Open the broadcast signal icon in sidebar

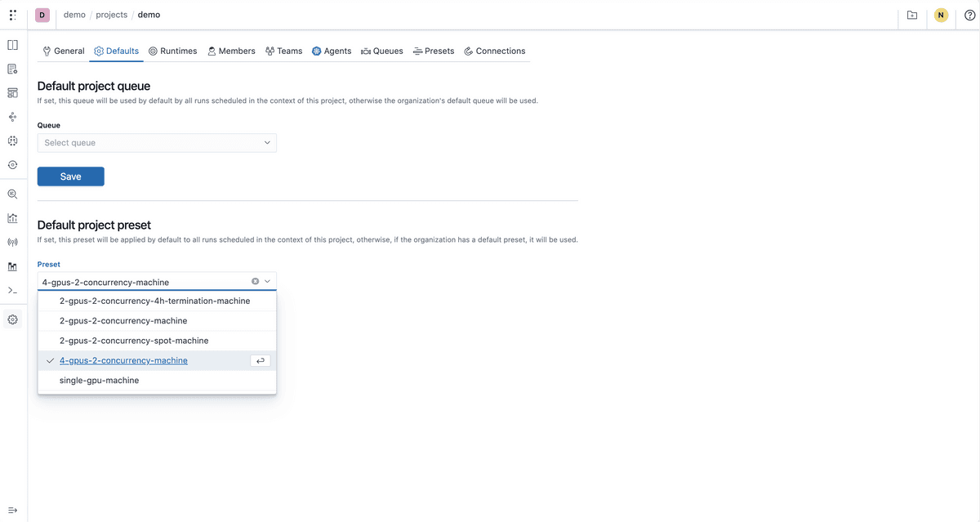pyautogui.click(x=12, y=243)
